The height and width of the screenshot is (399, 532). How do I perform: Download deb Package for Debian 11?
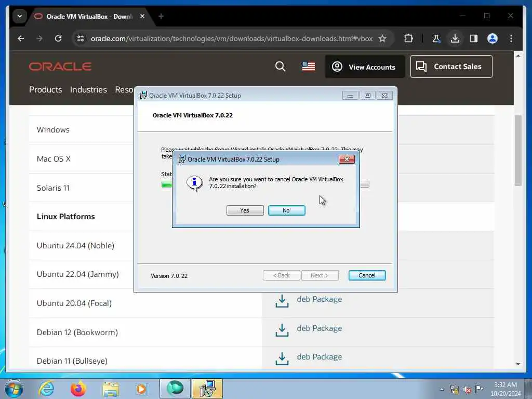click(x=320, y=357)
